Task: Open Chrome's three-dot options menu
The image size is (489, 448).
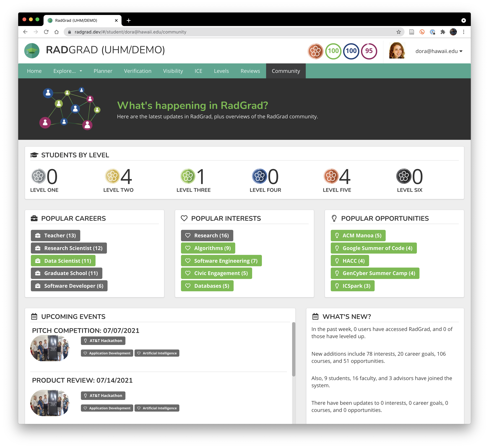Action: [x=463, y=32]
